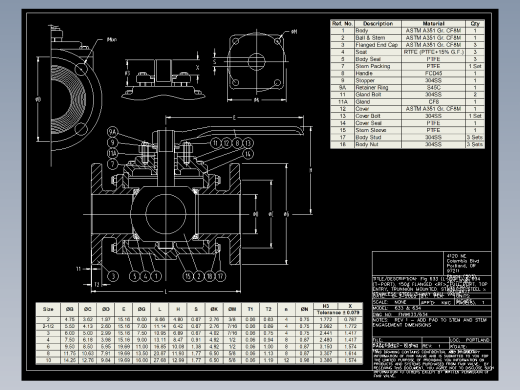Click the "RTFE (PTFE+15% G.F.)" material cell
This screenshot has height=390, width=520.
coord(433,52)
